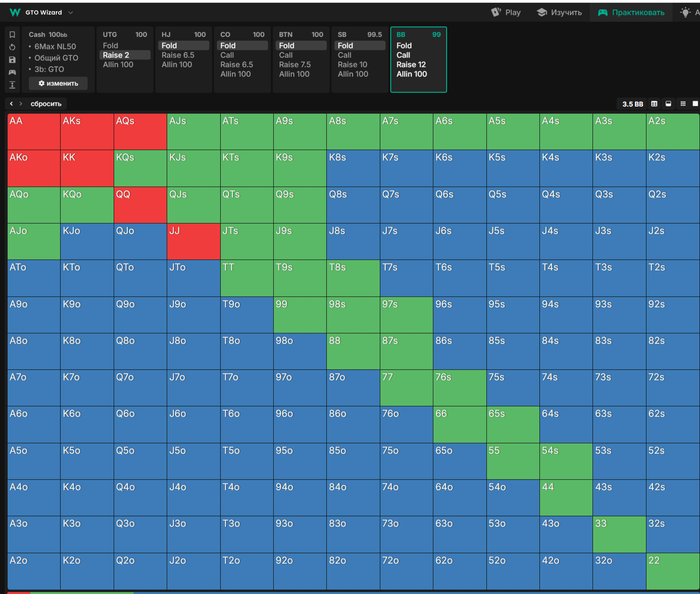Image resolution: width=700 pixels, height=594 pixels.
Task: Select the TT hand cell
Action: [x=246, y=278]
